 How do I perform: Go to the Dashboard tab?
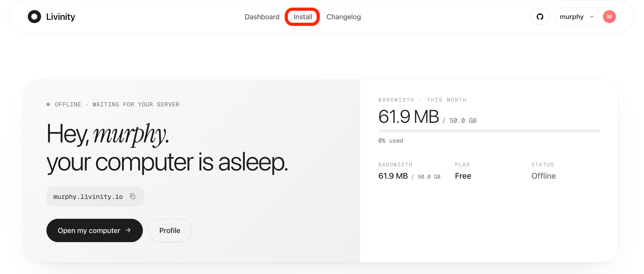pyautogui.click(x=262, y=17)
